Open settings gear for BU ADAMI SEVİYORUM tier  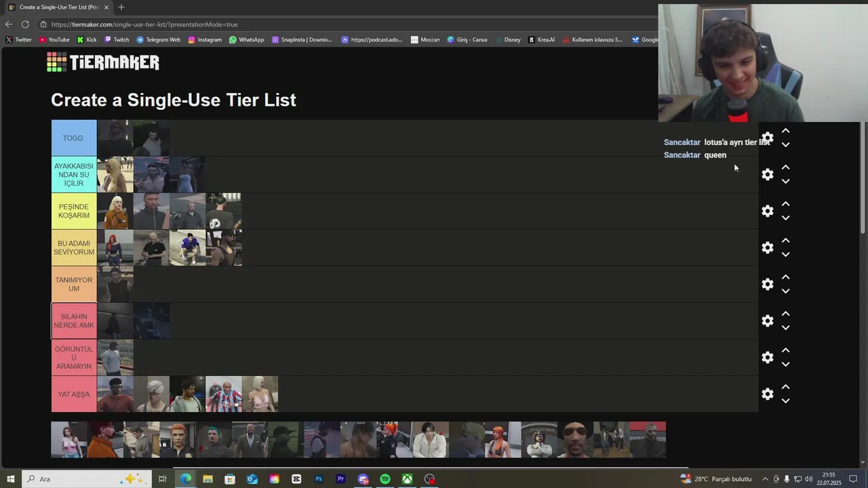[767, 247]
